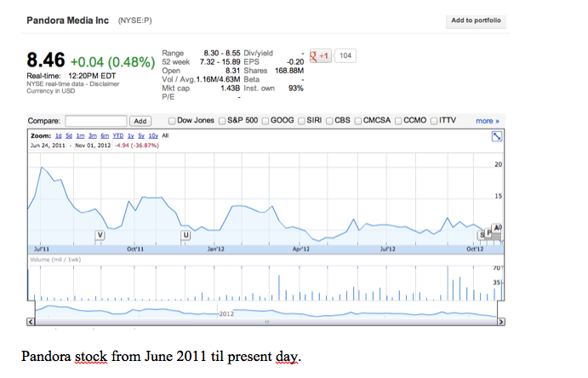Choose the 3m zoom range
This screenshot has height=378, width=588.
93,135
